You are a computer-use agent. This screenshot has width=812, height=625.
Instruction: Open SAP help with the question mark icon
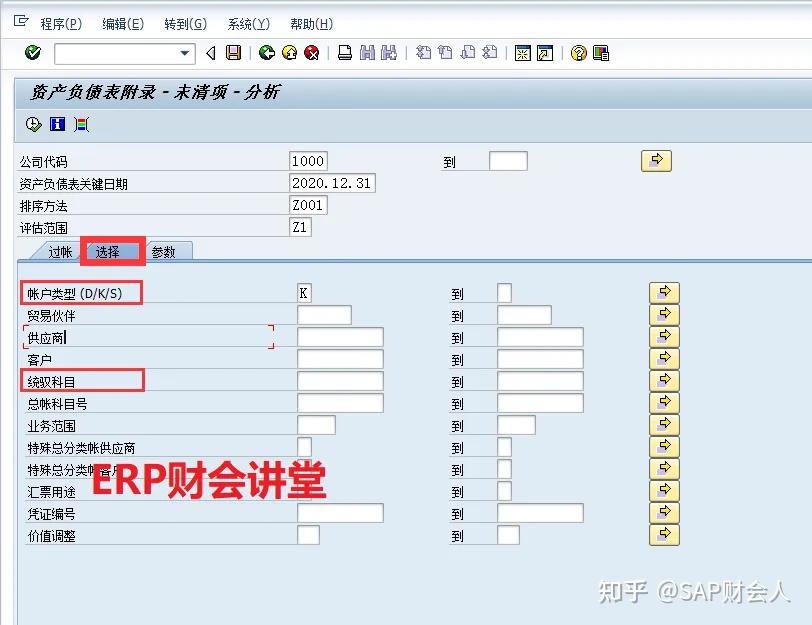(580, 53)
